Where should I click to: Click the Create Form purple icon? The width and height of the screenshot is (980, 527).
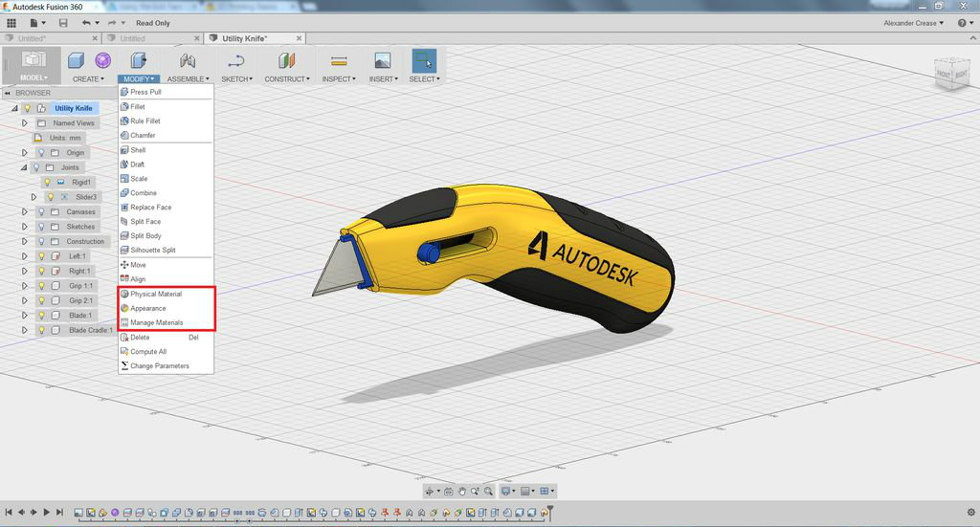[103, 60]
